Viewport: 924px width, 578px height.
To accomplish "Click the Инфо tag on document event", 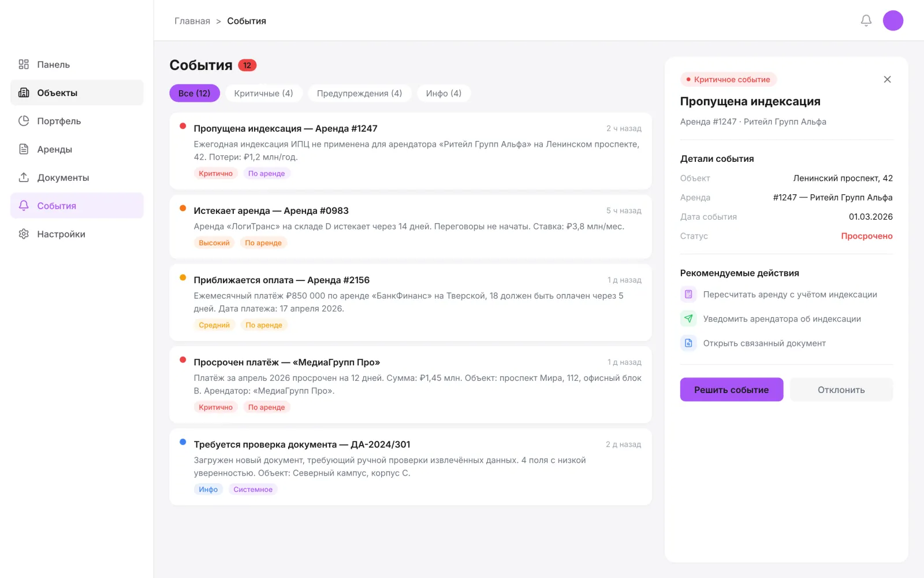I will (x=208, y=489).
